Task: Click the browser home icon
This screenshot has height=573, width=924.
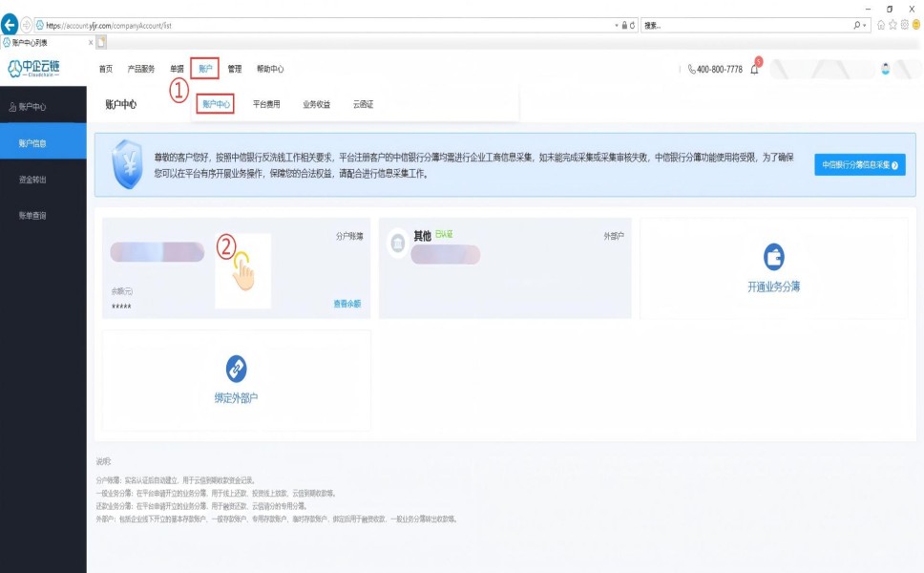Action: [881, 25]
